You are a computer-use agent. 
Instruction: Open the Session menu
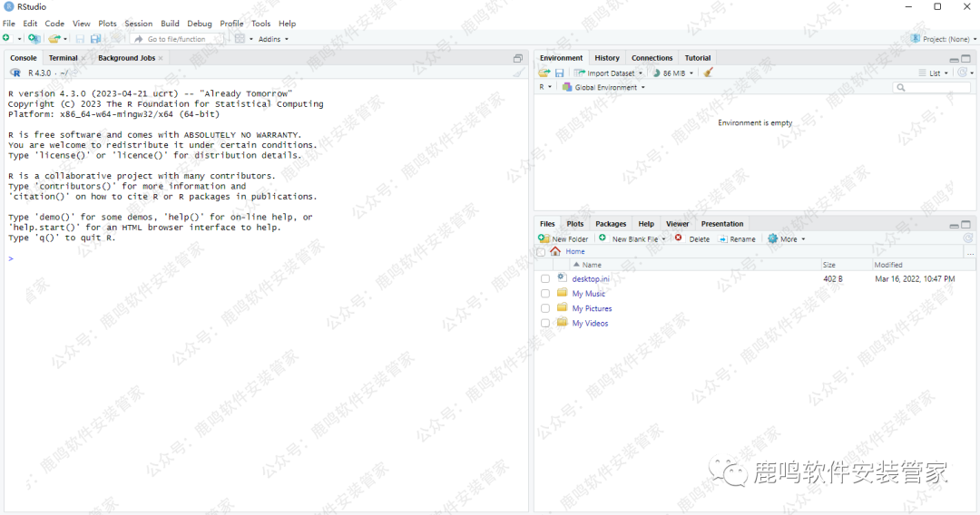click(138, 24)
